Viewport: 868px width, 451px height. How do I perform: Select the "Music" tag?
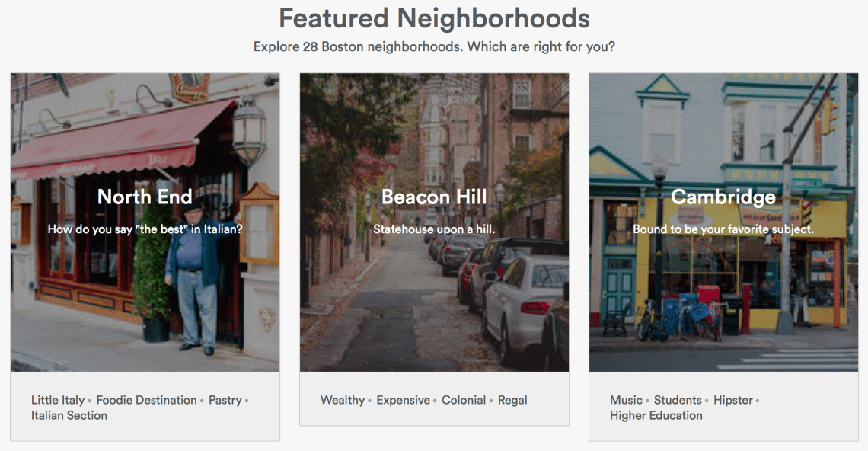click(x=627, y=400)
